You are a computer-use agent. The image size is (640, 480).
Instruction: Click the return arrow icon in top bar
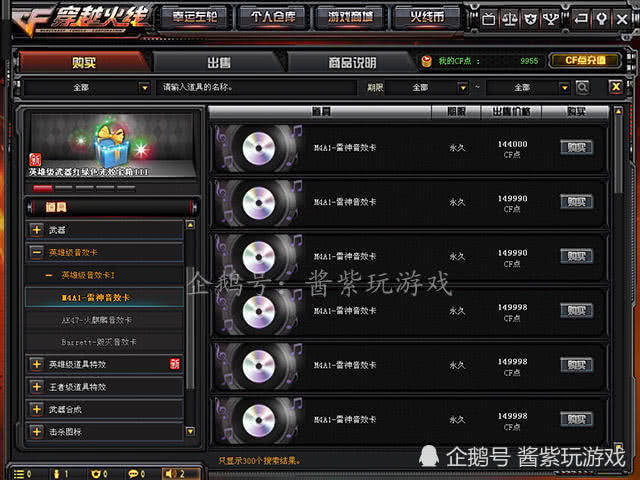coord(581,19)
